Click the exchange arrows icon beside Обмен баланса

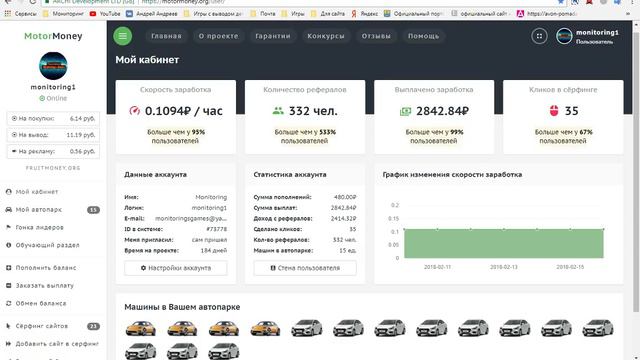click(x=9, y=304)
